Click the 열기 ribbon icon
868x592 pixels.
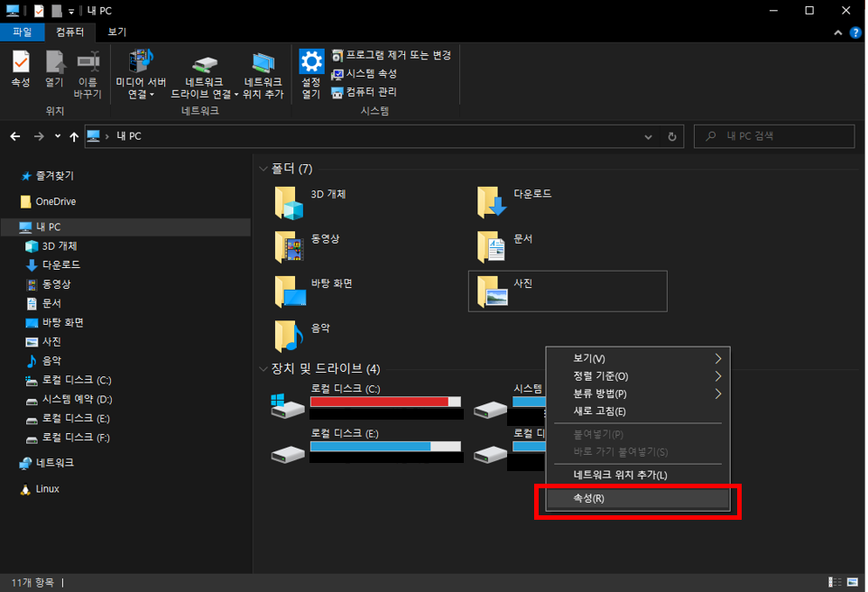point(54,69)
